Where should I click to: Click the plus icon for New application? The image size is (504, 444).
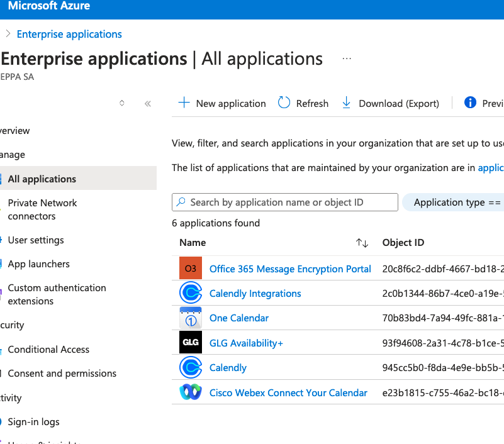coord(184,103)
